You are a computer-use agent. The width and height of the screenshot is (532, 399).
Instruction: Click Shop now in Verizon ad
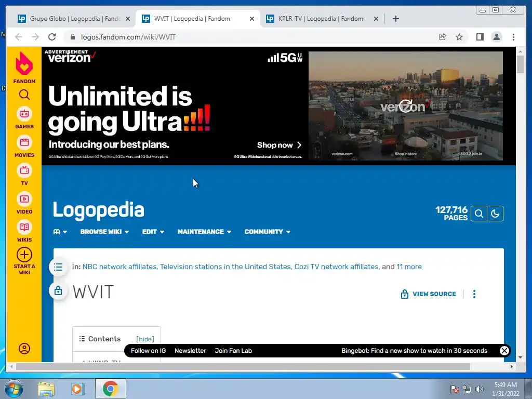coord(279,145)
